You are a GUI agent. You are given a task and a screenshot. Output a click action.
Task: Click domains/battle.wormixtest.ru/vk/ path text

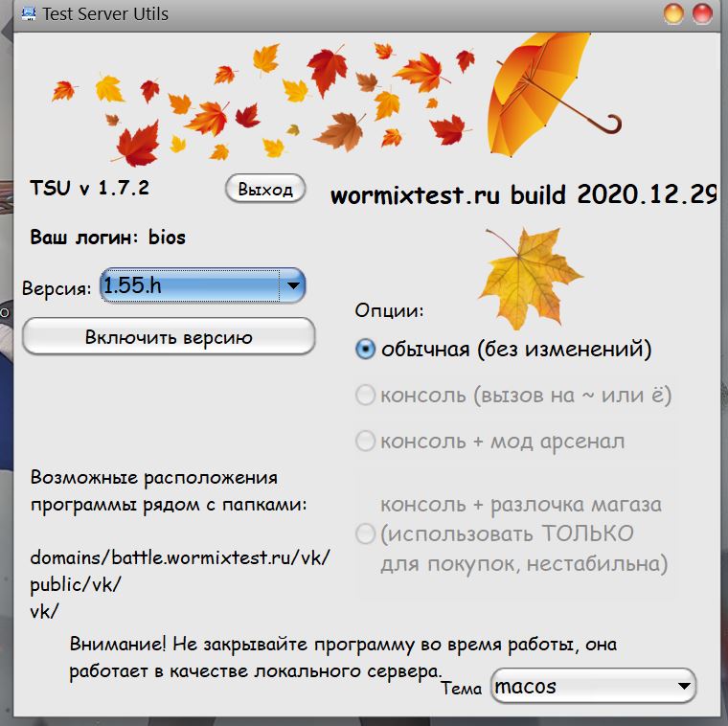[180, 557]
